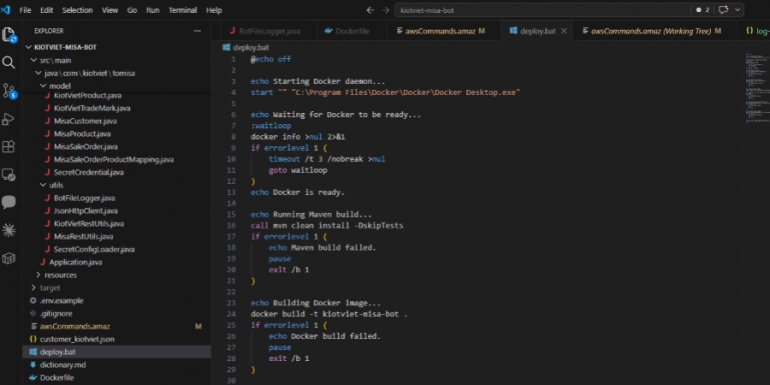Screen dimensions: 770x385
Task: Close the deploy.bat tab
Action: (x=564, y=31)
